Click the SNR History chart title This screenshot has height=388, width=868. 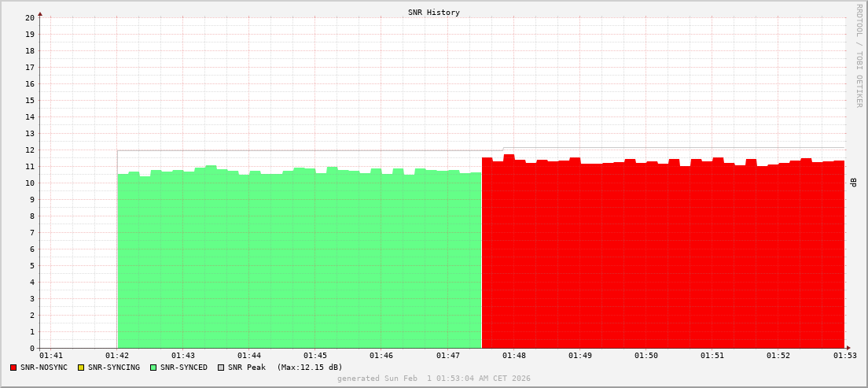coord(434,13)
